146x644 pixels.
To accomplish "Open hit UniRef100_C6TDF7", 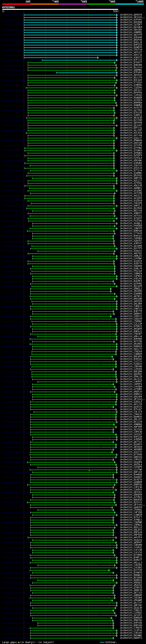I will 131,25.
